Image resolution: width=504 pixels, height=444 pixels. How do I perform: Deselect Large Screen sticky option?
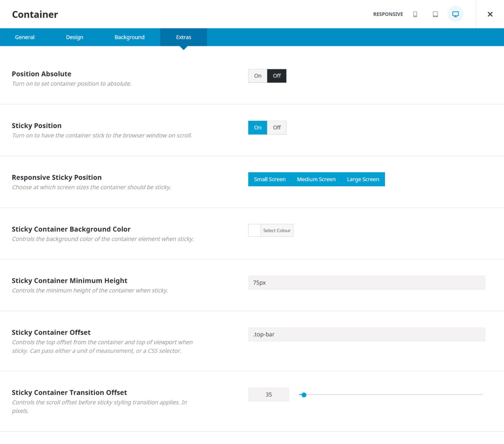point(363,179)
